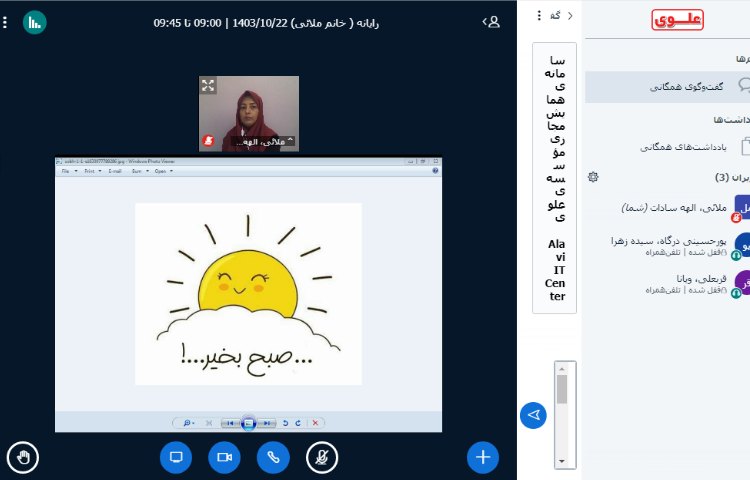Click the share screen button

pyautogui.click(x=176, y=457)
